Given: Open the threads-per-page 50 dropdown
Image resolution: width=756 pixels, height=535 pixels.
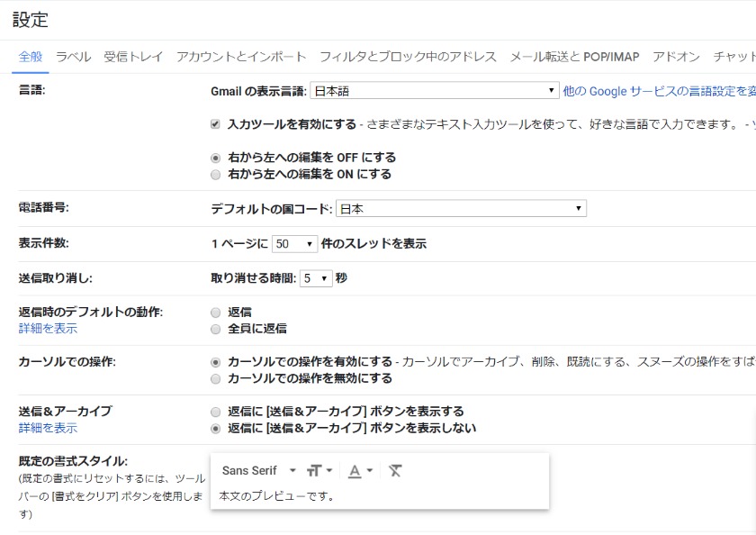Looking at the screenshot, I should pos(295,244).
